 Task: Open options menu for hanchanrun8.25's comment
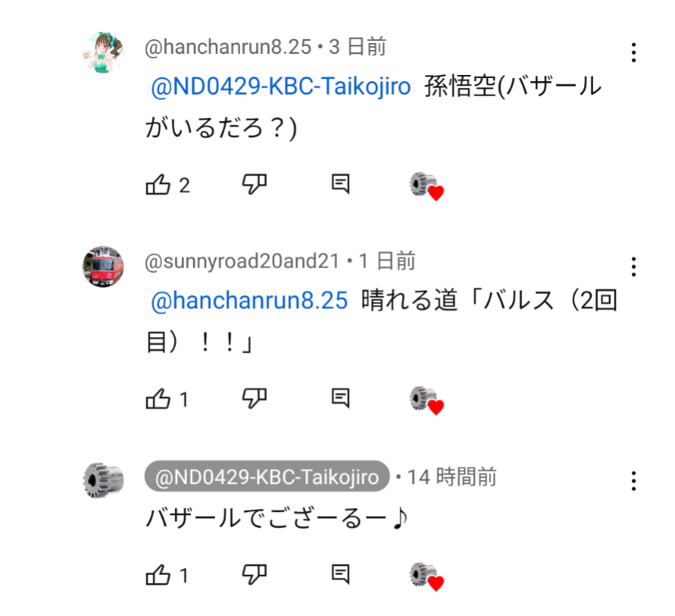[634, 52]
